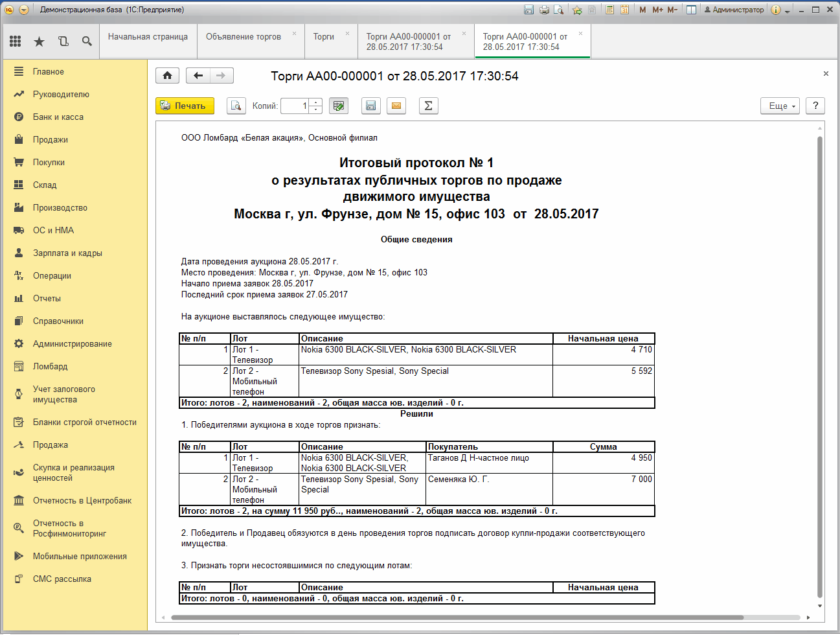Open print preview magnifier icon
The width and height of the screenshot is (840, 635).
point(236,106)
